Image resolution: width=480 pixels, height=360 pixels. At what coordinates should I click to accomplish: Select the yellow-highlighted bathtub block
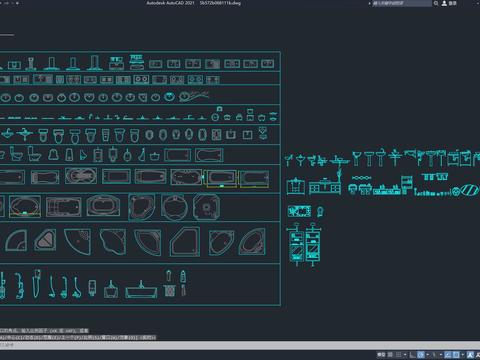[222, 179]
